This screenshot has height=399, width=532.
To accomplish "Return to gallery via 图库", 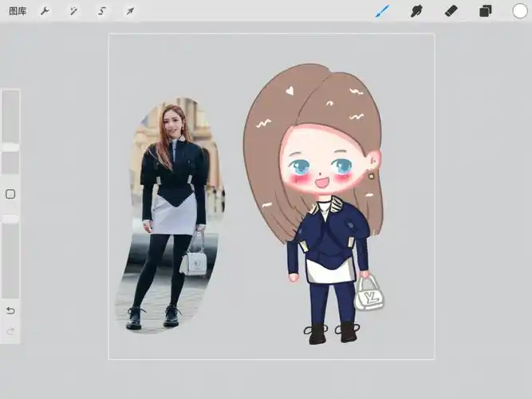I will coord(16,11).
